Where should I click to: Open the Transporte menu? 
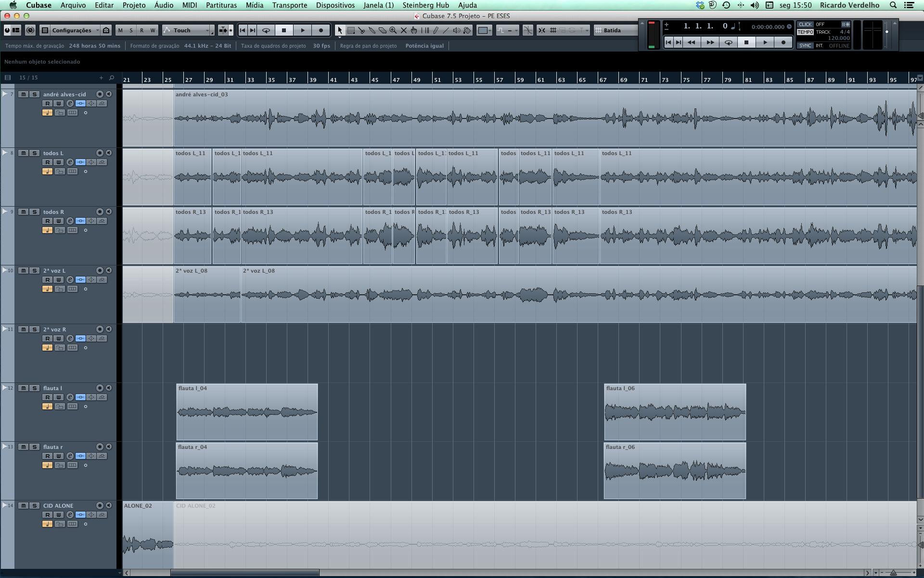(289, 5)
